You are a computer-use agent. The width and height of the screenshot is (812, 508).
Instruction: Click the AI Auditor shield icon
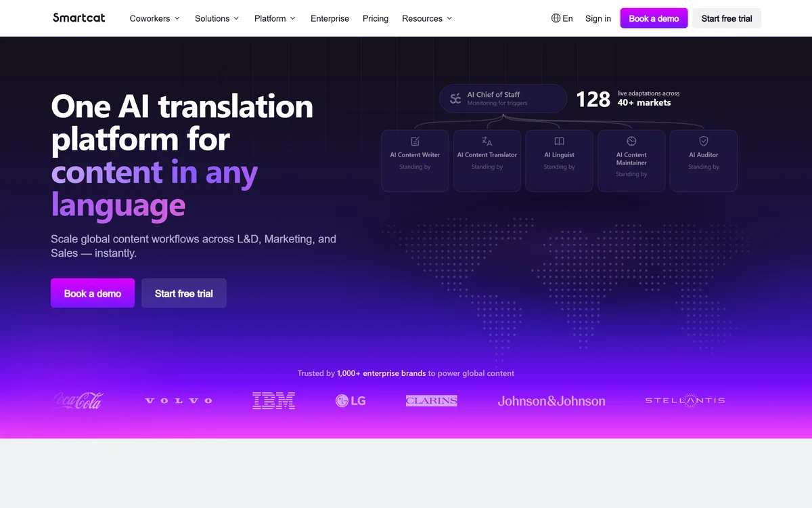(704, 142)
